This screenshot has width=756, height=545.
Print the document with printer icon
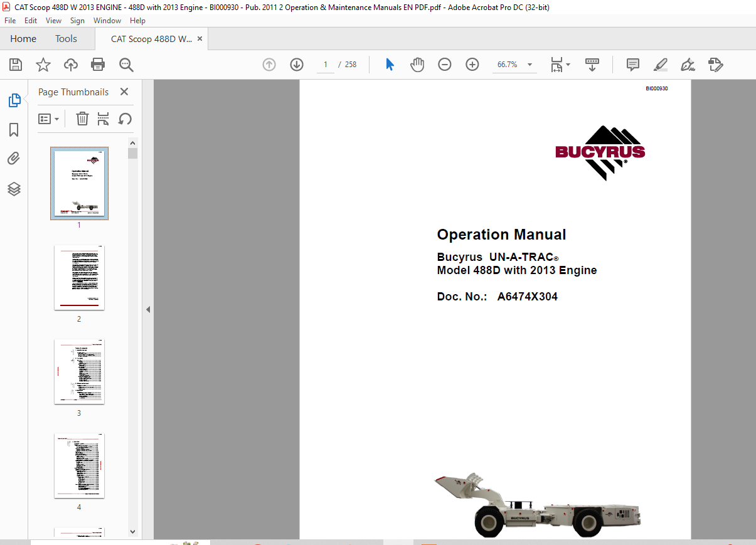98,65
